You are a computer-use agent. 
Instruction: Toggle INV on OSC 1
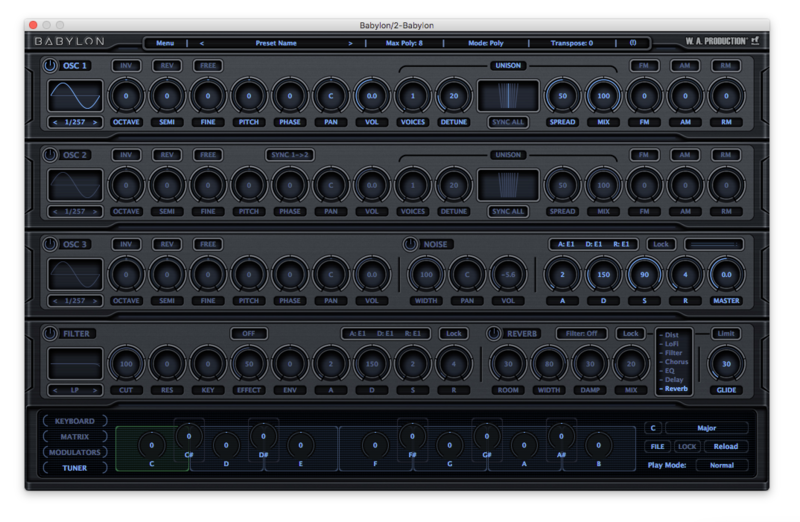tap(126, 66)
